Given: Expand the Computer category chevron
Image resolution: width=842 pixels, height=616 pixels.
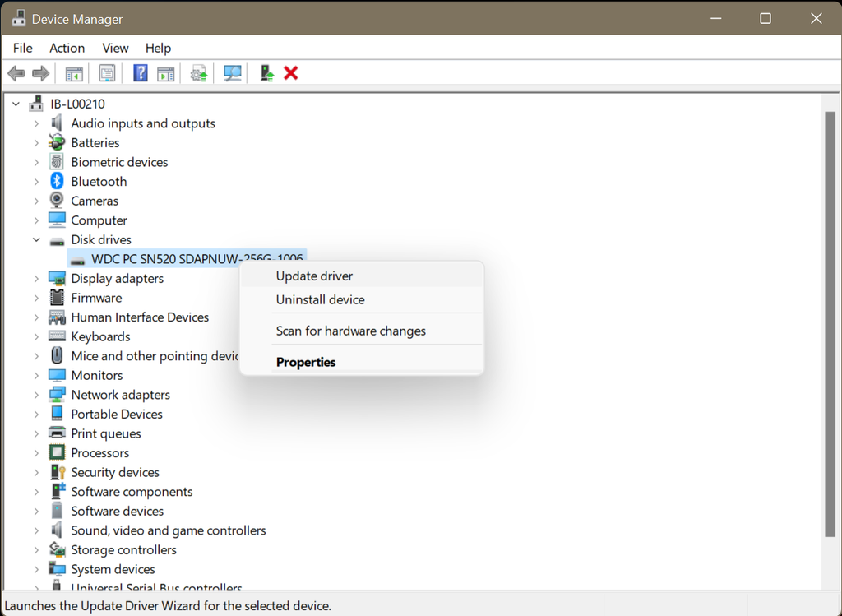Looking at the screenshot, I should [x=36, y=220].
